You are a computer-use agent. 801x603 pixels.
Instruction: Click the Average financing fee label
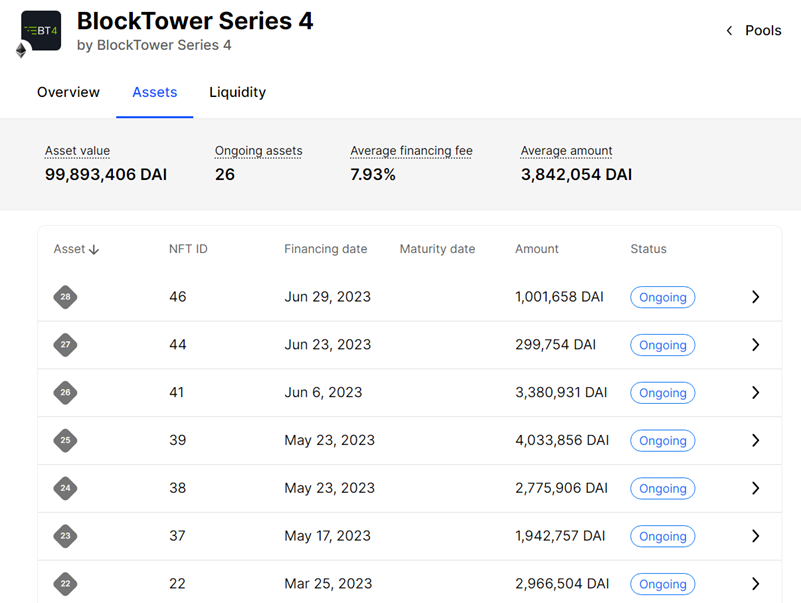411,151
